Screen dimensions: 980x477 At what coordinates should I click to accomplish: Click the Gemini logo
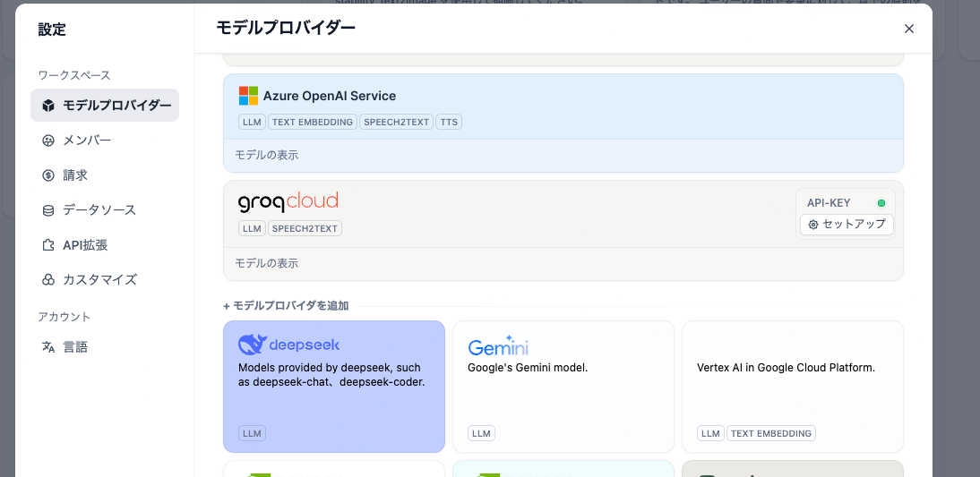pos(497,345)
